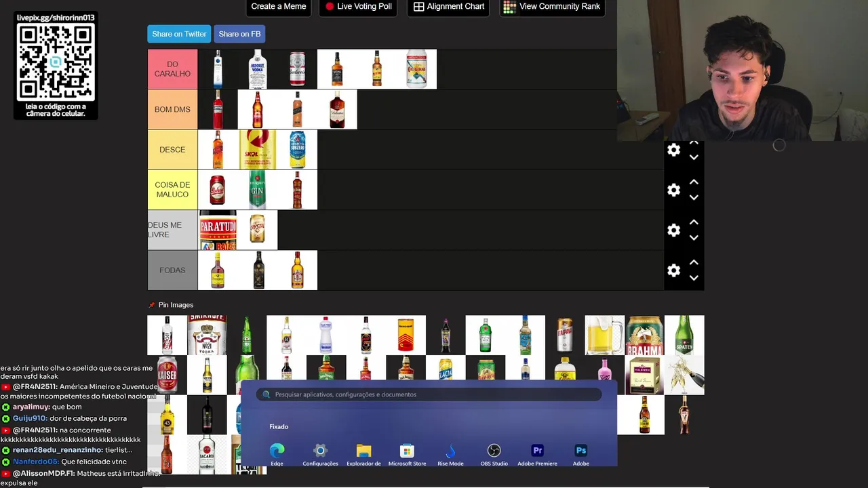868x488 pixels.
Task: Open the Alignment Chart view
Action: (x=449, y=7)
